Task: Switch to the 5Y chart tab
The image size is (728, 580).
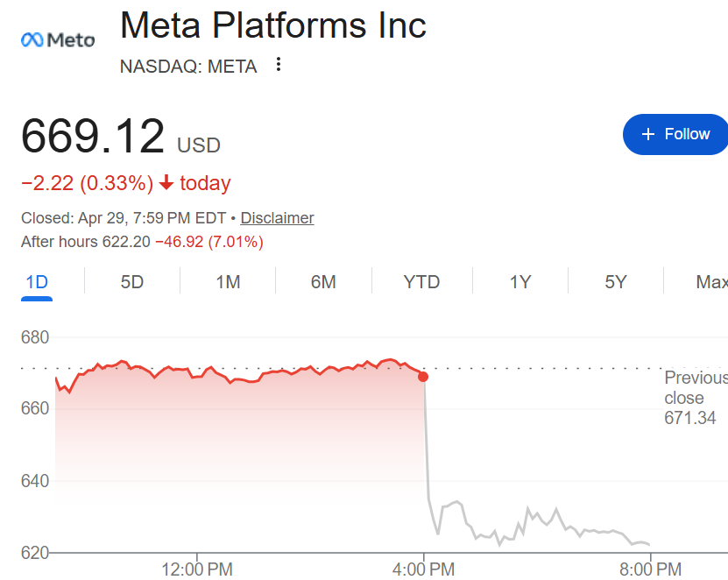Action: coord(616,282)
